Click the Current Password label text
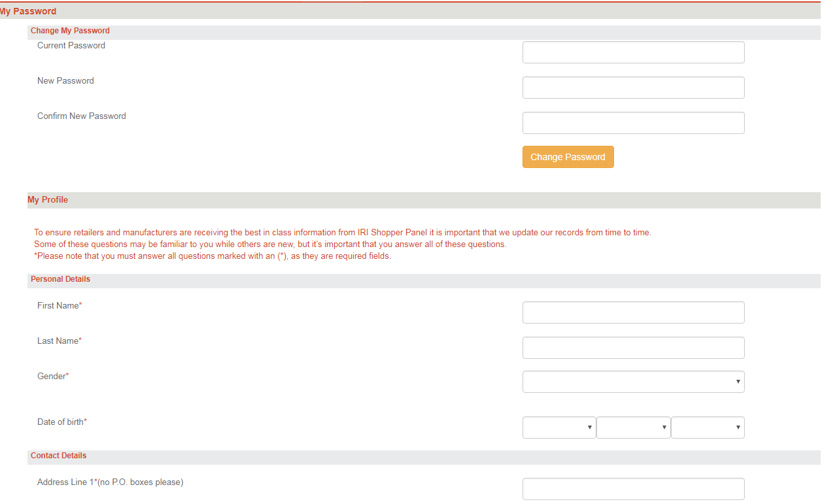 coord(71,46)
